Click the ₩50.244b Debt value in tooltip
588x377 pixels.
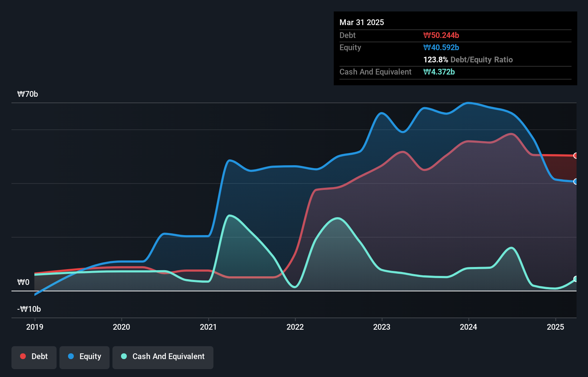click(x=441, y=35)
